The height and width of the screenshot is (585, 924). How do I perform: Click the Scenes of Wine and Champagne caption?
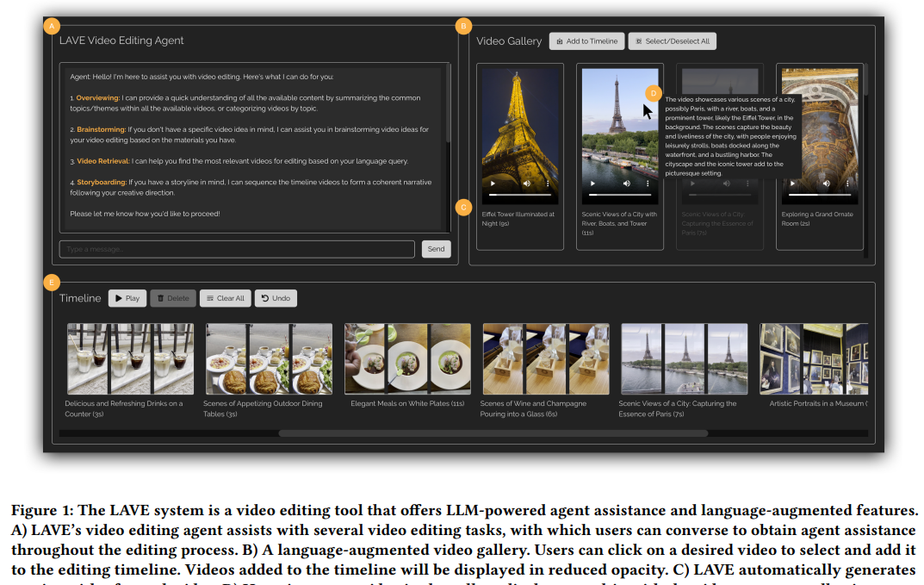(x=533, y=408)
